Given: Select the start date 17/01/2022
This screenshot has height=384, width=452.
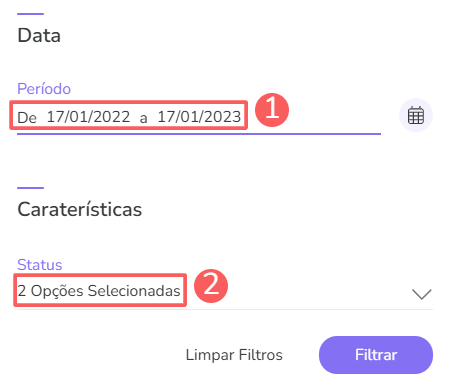Looking at the screenshot, I should 88,117.
